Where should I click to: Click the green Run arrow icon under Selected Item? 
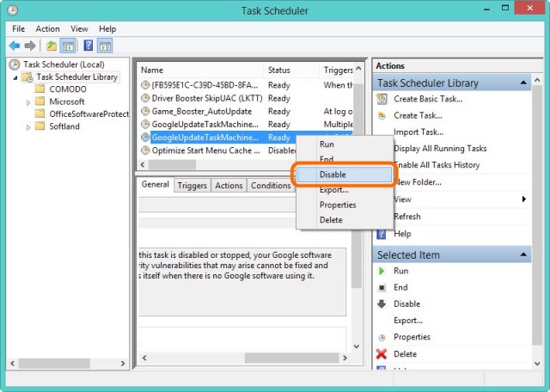[x=382, y=271]
